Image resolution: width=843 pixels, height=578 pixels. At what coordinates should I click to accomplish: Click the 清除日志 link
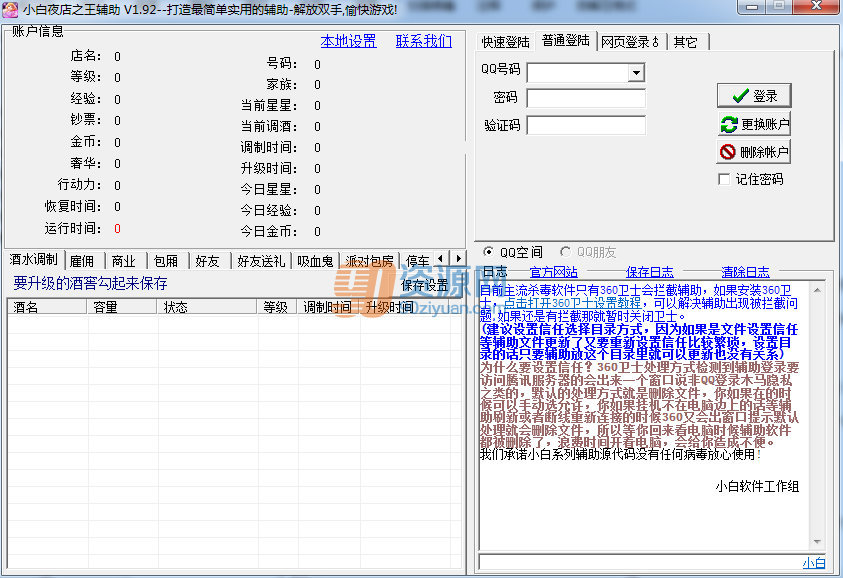pos(745,272)
